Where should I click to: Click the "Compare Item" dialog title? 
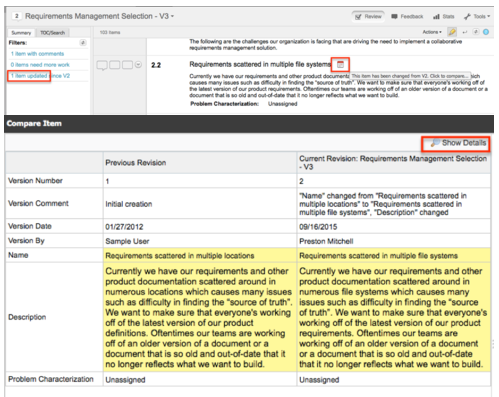click(34, 123)
